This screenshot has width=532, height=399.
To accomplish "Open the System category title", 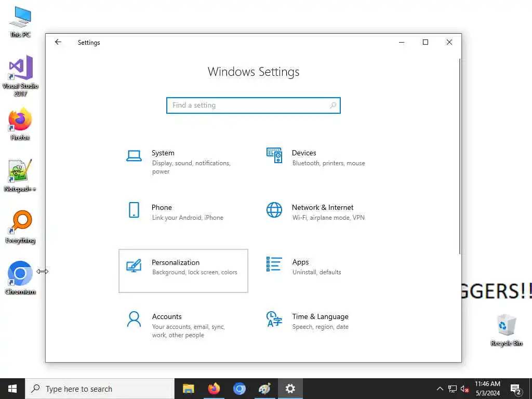I will coord(163,153).
